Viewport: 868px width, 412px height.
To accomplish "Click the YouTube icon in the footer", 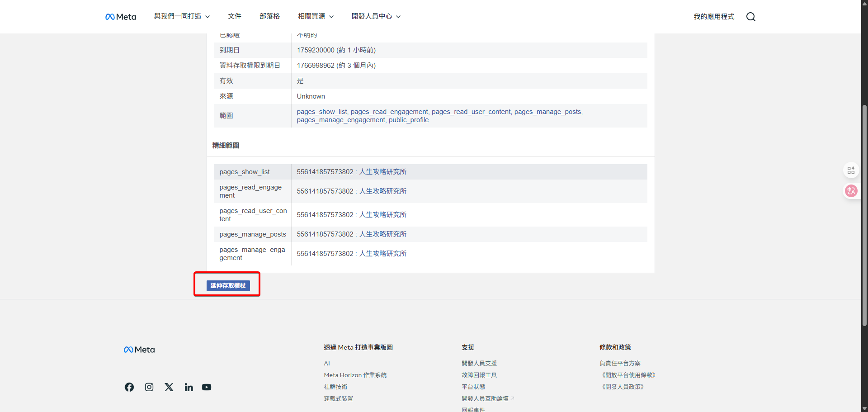I will pos(207,387).
